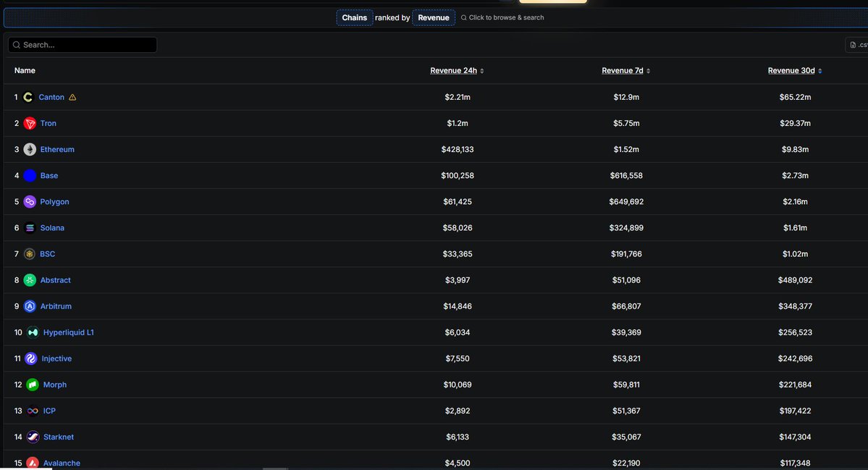This screenshot has height=470, width=868.
Task: Click the Injective chain logo icon
Action: (x=31, y=358)
